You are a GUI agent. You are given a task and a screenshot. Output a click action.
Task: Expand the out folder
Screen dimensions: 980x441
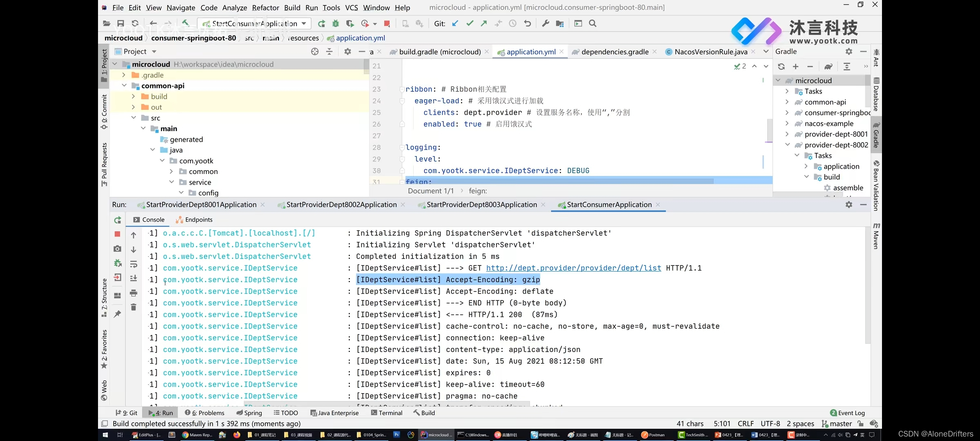pyautogui.click(x=133, y=107)
